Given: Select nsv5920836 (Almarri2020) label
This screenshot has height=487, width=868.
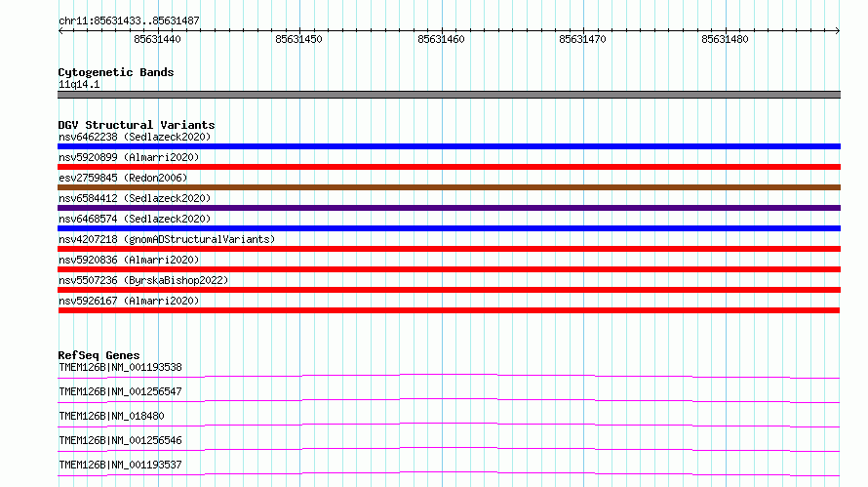Looking at the screenshot, I should [129, 260].
